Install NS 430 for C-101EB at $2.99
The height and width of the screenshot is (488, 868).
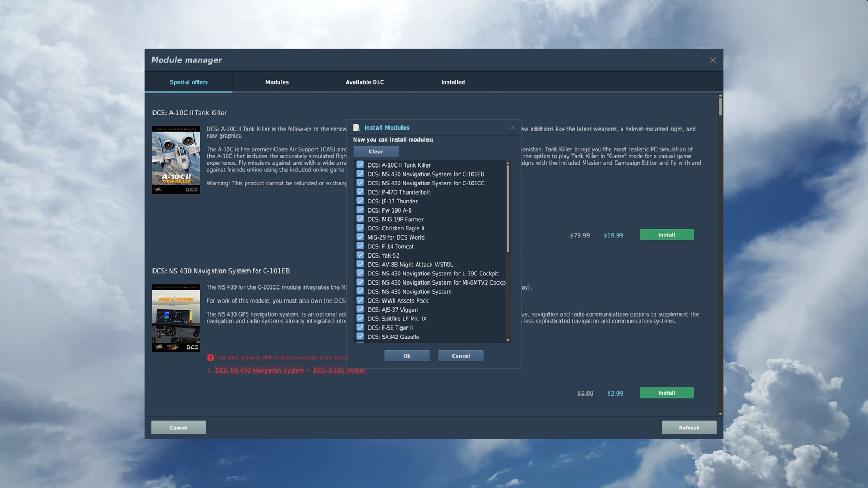tap(667, 393)
